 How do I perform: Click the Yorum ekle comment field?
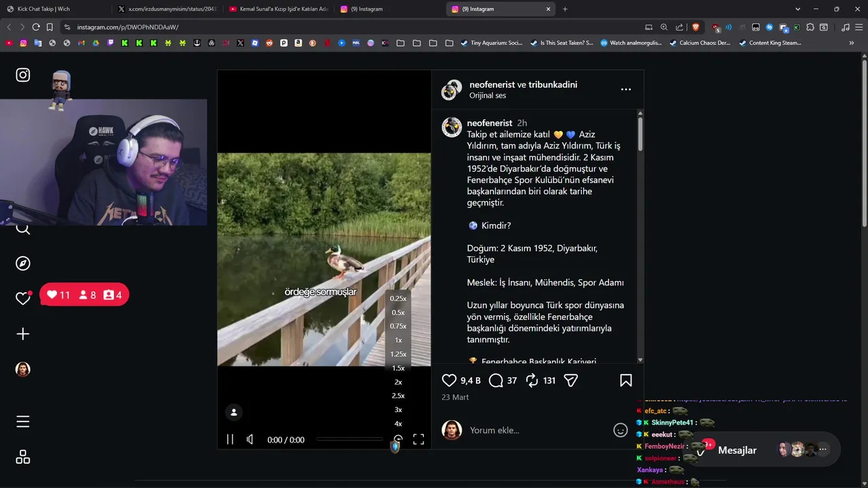point(539,430)
